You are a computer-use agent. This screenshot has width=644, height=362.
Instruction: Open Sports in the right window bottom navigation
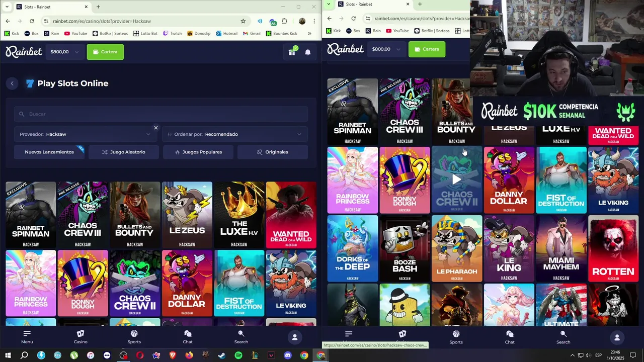(x=456, y=337)
